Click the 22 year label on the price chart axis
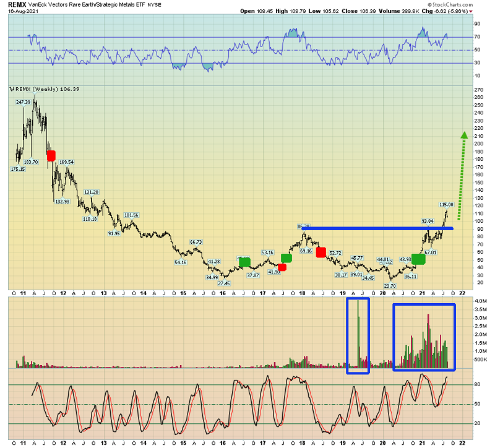 (463, 291)
